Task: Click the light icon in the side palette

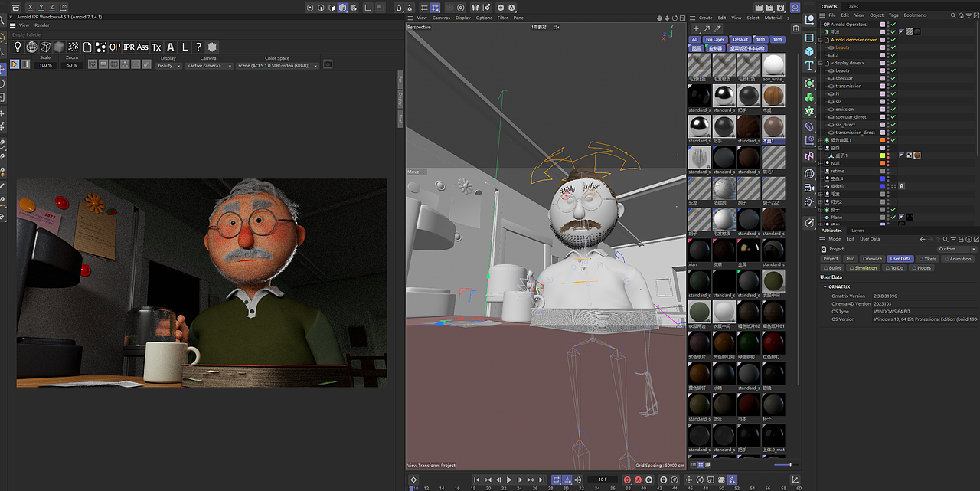Action: pos(809,202)
